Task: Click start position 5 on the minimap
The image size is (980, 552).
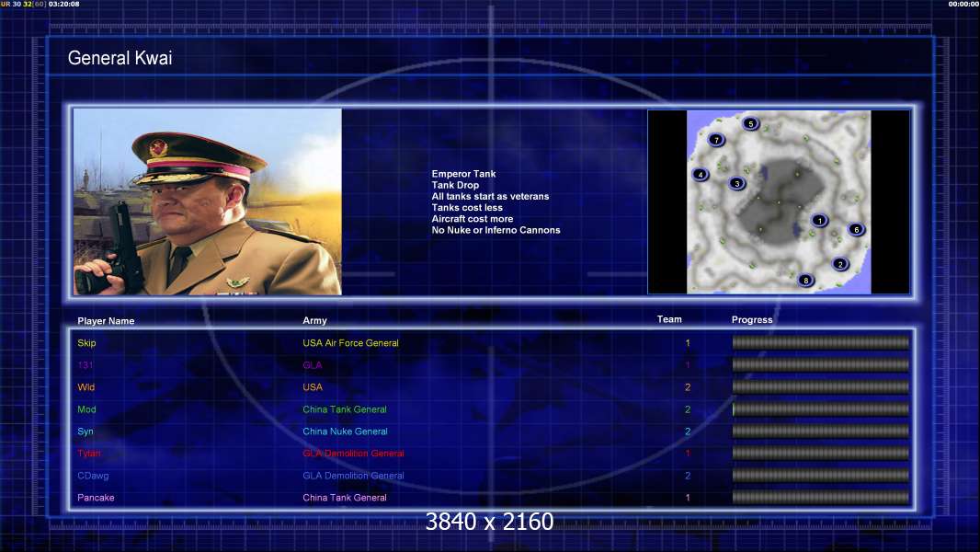Action: click(x=750, y=124)
